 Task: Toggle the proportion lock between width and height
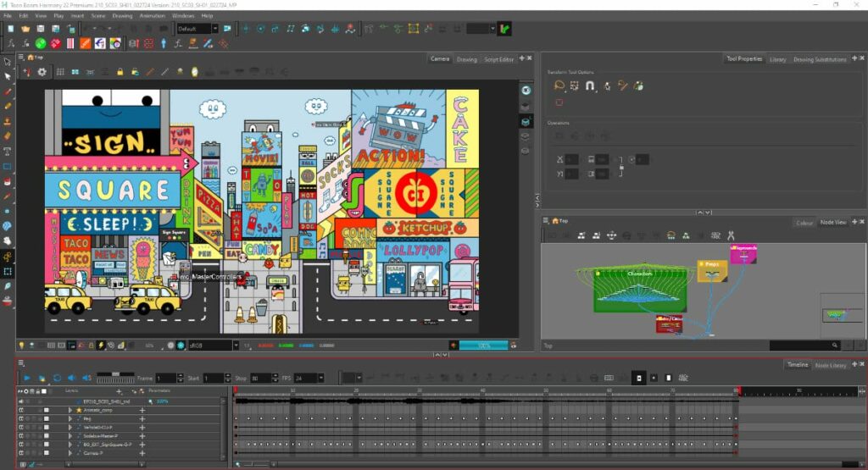pos(621,167)
